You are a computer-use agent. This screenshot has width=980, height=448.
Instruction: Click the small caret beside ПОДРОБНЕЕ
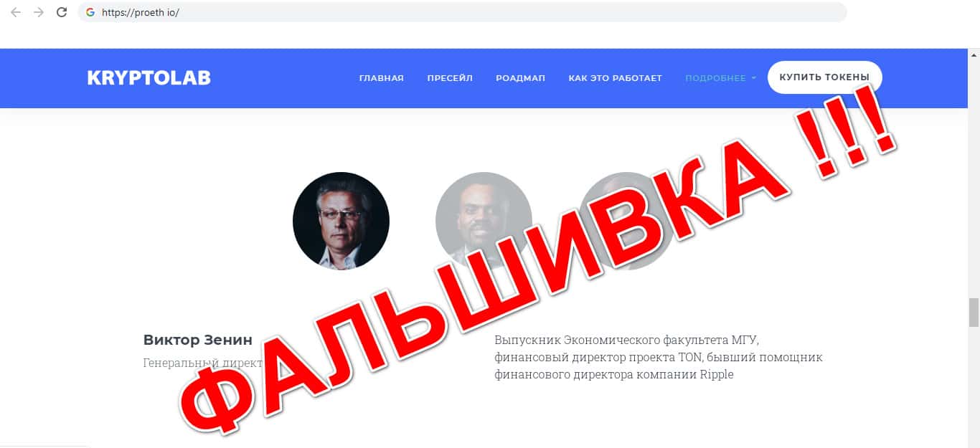[x=753, y=78]
